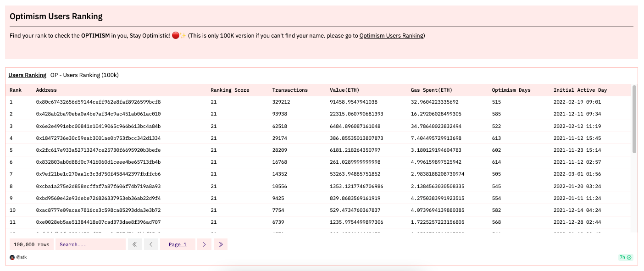Sort by Ranking Score column header

pyautogui.click(x=230, y=90)
